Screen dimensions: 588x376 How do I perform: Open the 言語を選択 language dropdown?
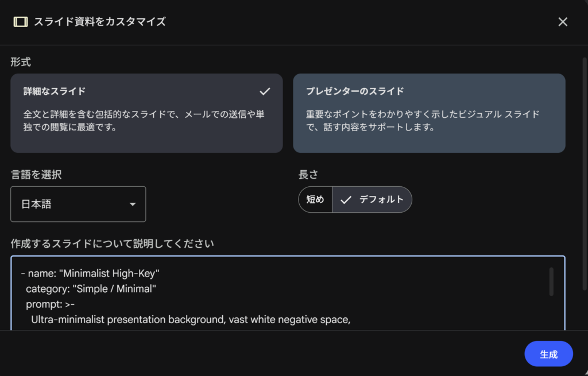[x=78, y=204]
